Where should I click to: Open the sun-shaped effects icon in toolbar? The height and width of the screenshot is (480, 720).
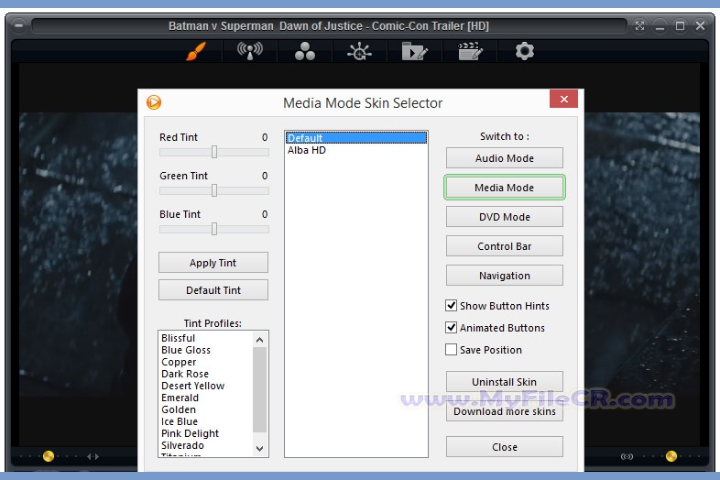360,51
